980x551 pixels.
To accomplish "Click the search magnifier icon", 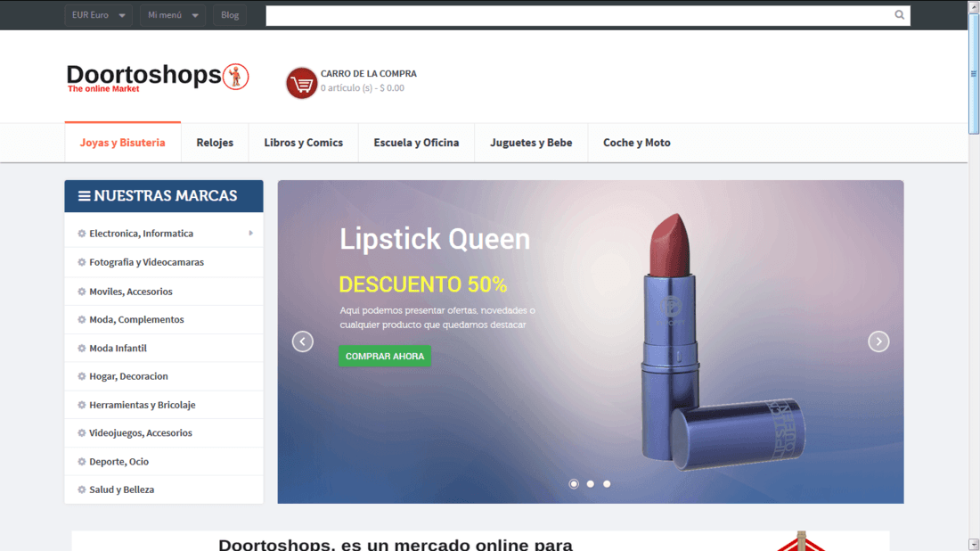I will pyautogui.click(x=900, y=15).
